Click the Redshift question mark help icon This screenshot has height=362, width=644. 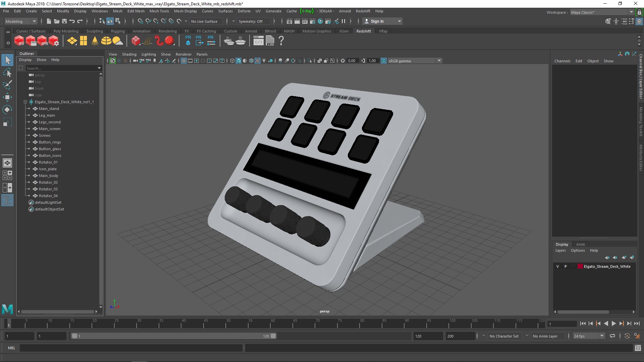tap(281, 41)
